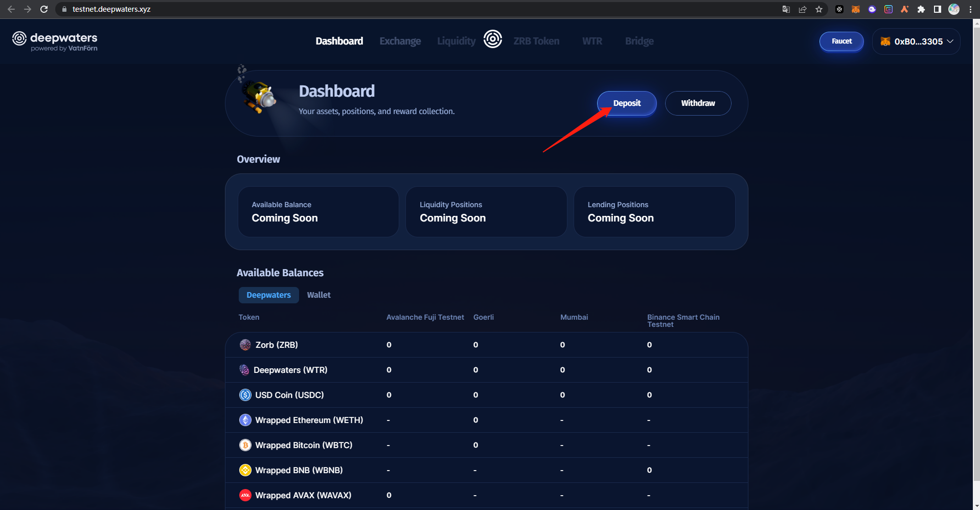Image resolution: width=980 pixels, height=510 pixels.
Task: Open Google Translate from the address bar
Action: [x=786, y=9]
